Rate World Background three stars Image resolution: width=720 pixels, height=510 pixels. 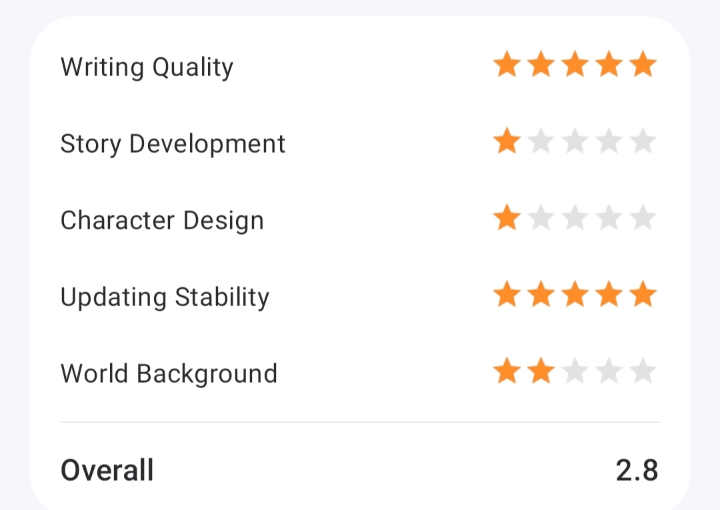(575, 371)
